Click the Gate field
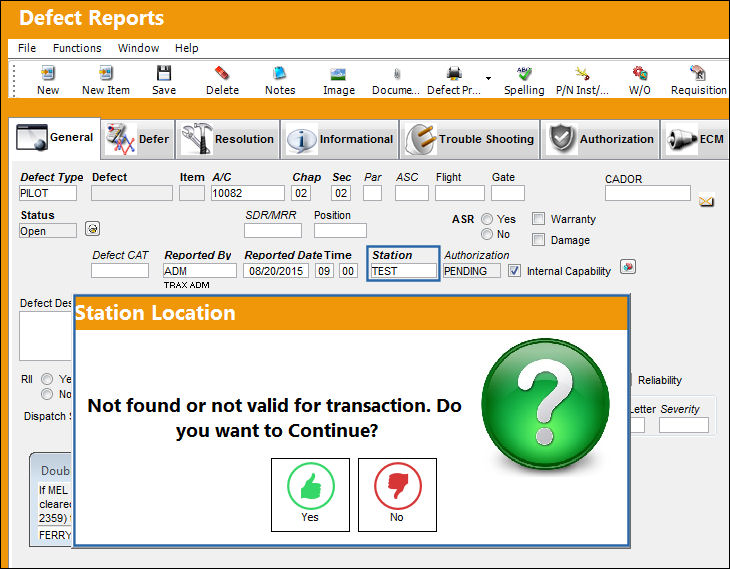Image resolution: width=730 pixels, height=569 pixels. [508, 193]
